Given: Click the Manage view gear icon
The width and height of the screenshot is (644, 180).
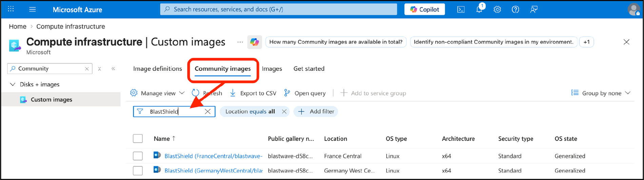Looking at the screenshot, I should point(134,93).
